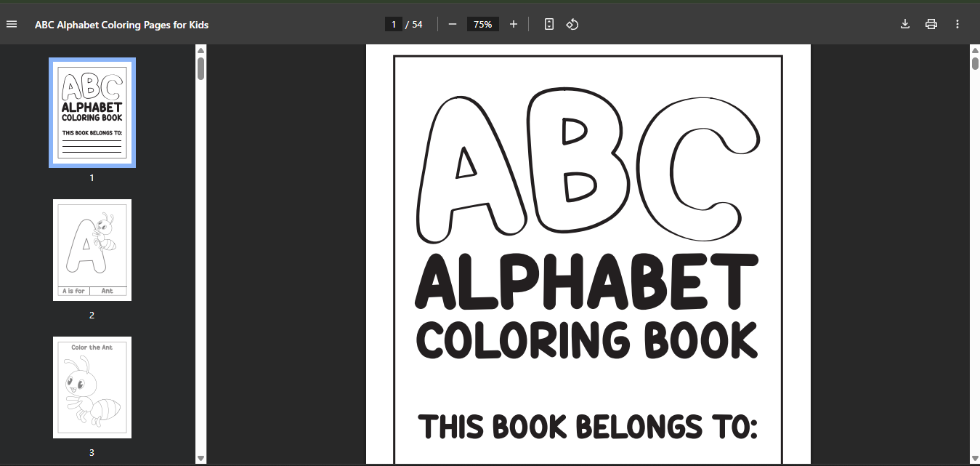Click the '/ 54' total pages text

(414, 24)
